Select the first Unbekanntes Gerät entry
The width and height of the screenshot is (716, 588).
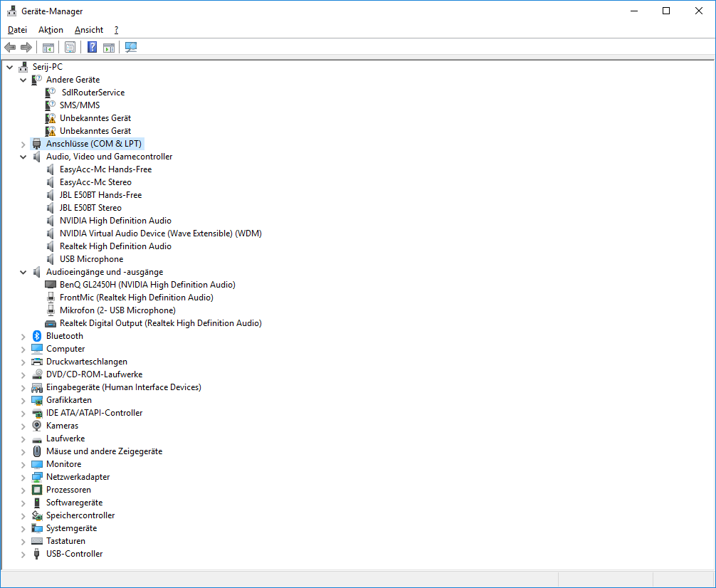click(x=95, y=118)
